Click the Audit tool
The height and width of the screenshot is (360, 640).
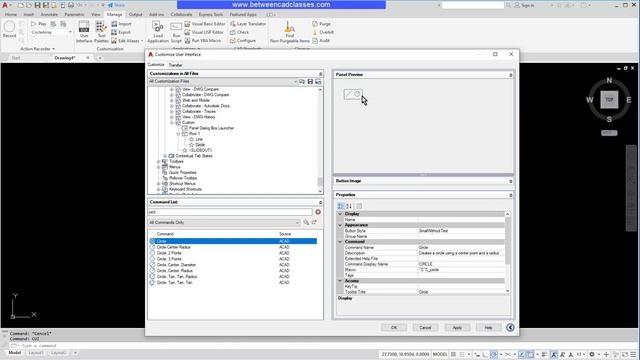click(x=321, y=41)
